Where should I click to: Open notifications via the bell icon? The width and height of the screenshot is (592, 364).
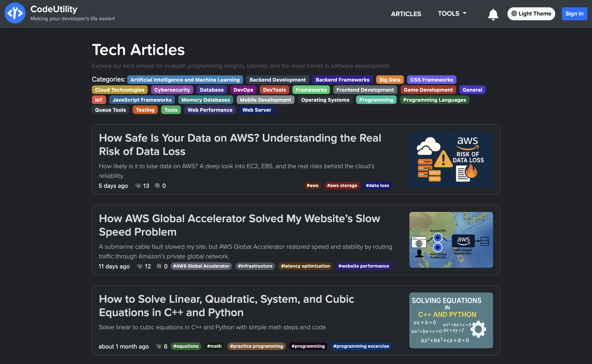coord(493,14)
